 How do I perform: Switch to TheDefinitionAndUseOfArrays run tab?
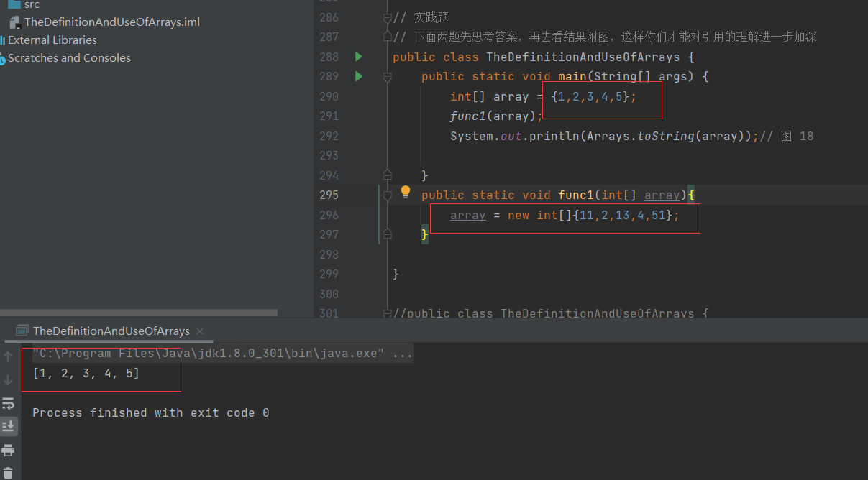click(x=111, y=331)
